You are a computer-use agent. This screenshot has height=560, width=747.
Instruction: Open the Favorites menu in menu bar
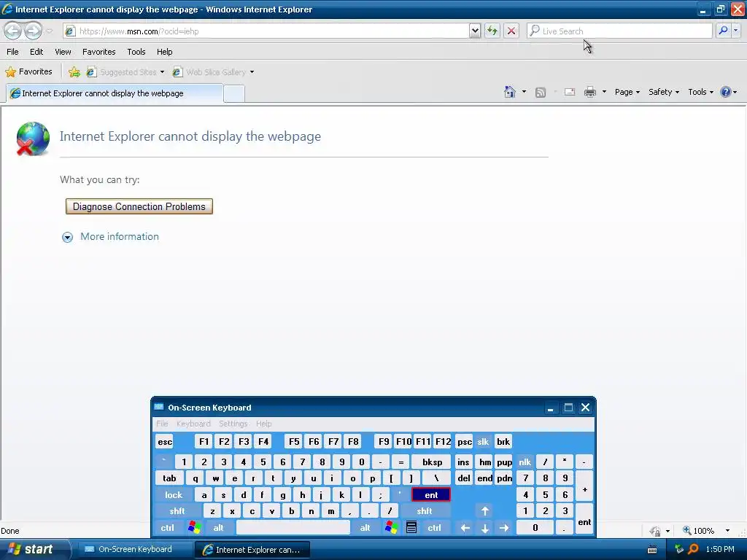[x=98, y=52]
